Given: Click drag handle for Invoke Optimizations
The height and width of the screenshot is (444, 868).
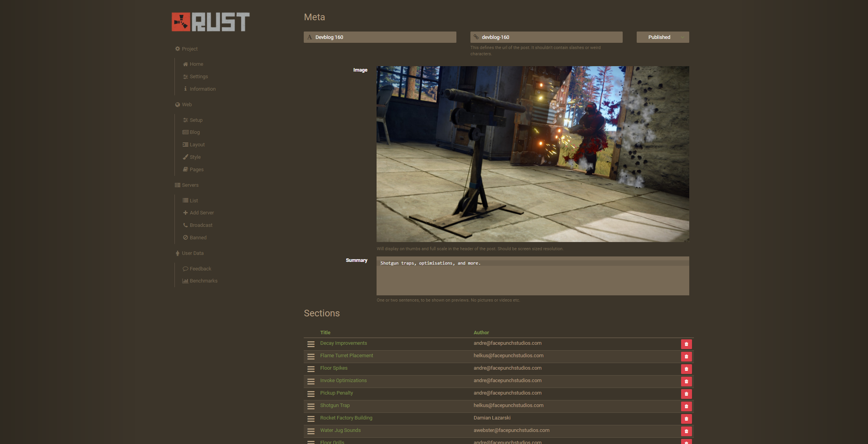Looking at the screenshot, I should (x=311, y=381).
